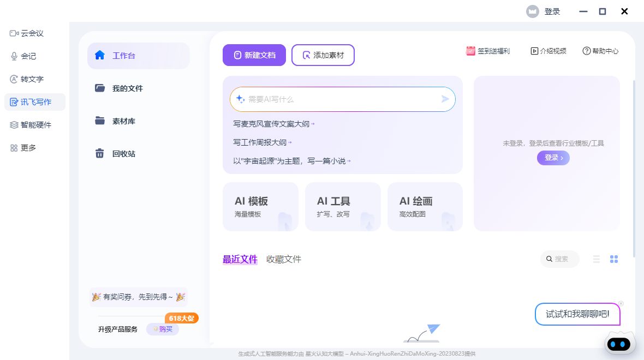The height and width of the screenshot is (360, 644).
Task: Open 签到送福利 check-in rewards
Action: (488, 51)
